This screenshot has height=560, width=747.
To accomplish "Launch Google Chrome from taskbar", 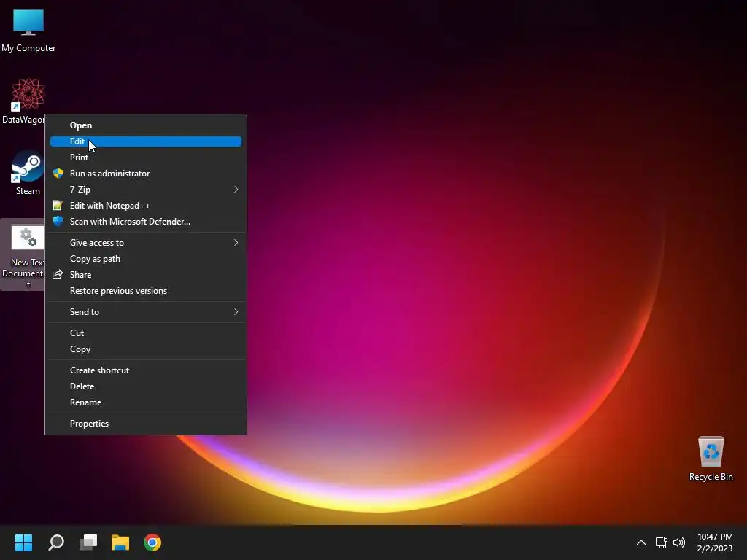I will 152,542.
